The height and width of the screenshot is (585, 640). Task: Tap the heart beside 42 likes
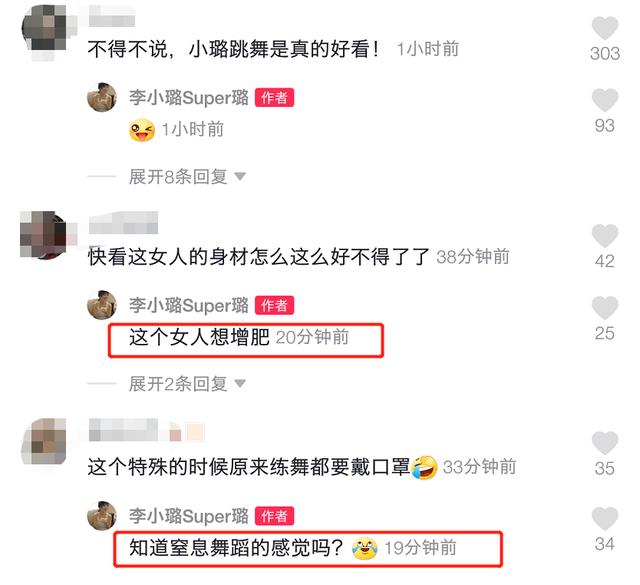tap(605, 236)
